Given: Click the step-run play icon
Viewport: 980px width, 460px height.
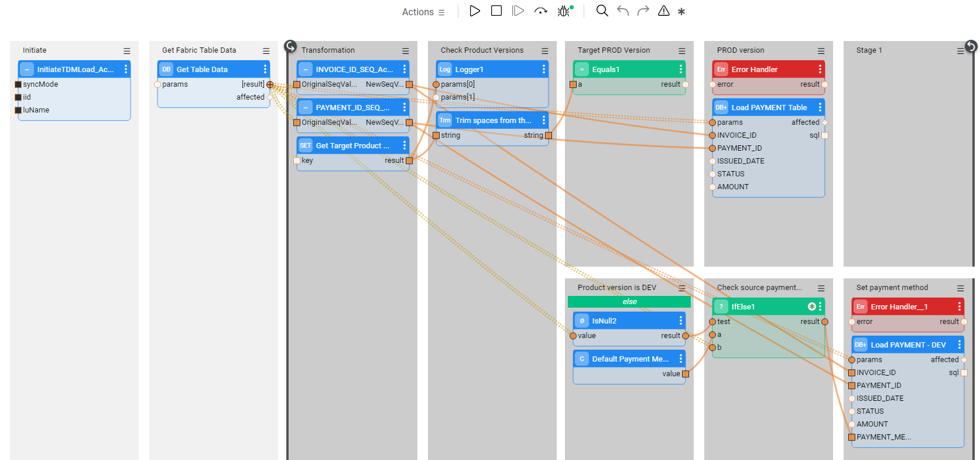Looking at the screenshot, I should 518,11.
